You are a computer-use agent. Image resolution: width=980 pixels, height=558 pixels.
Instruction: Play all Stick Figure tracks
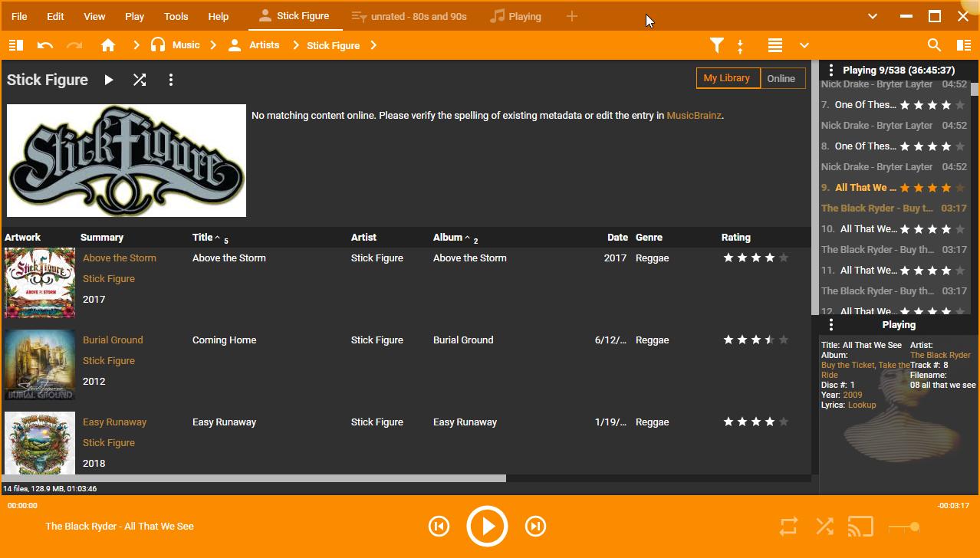coord(109,80)
